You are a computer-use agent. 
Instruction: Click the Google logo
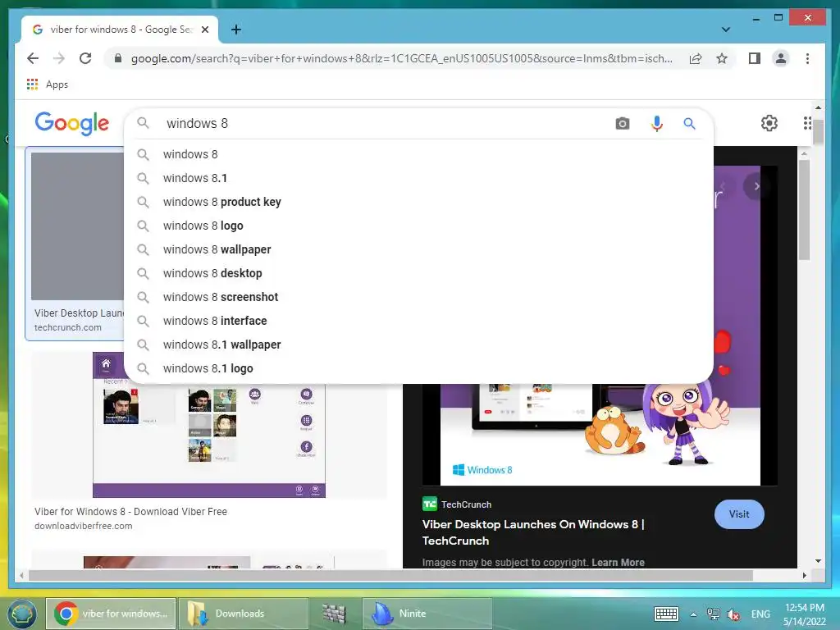(x=72, y=123)
